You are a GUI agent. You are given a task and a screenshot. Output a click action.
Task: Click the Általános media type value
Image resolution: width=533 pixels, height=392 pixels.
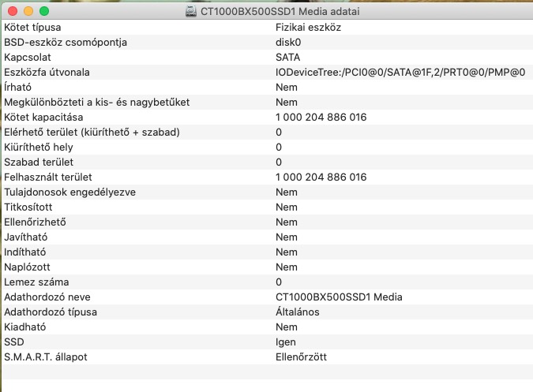(x=298, y=312)
